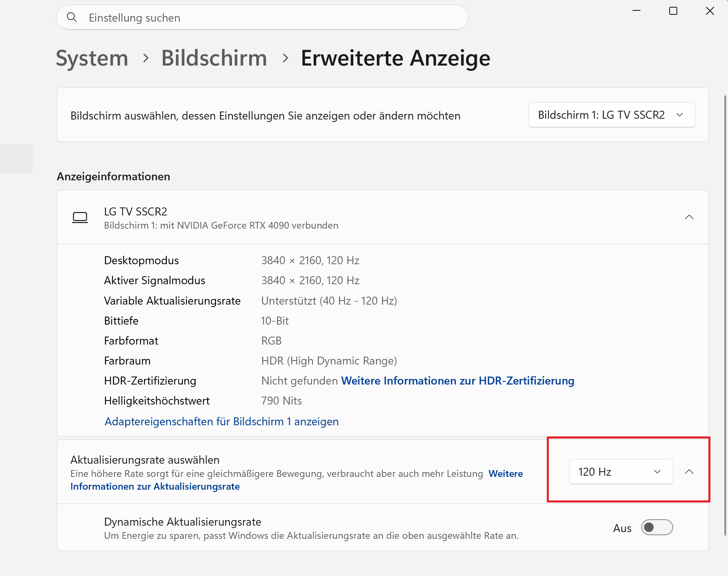Open Weitere Informationen zur HDR-Zertifizierung link

tap(458, 381)
